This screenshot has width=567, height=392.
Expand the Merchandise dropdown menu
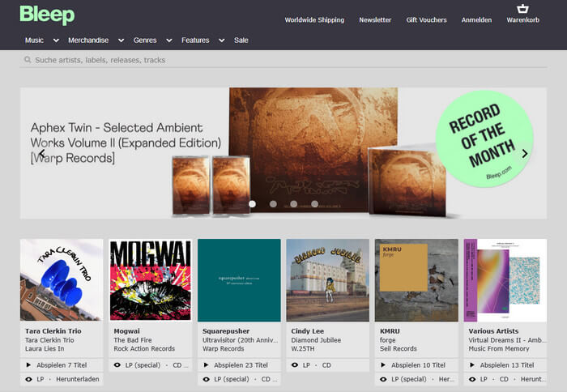(x=121, y=40)
